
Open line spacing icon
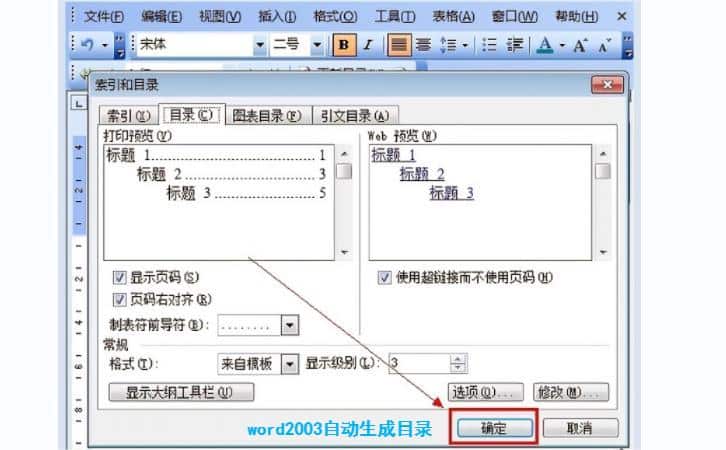pyautogui.click(x=448, y=45)
